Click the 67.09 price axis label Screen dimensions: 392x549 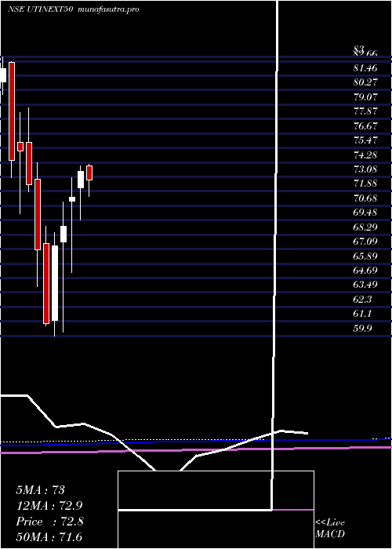point(365,242)
